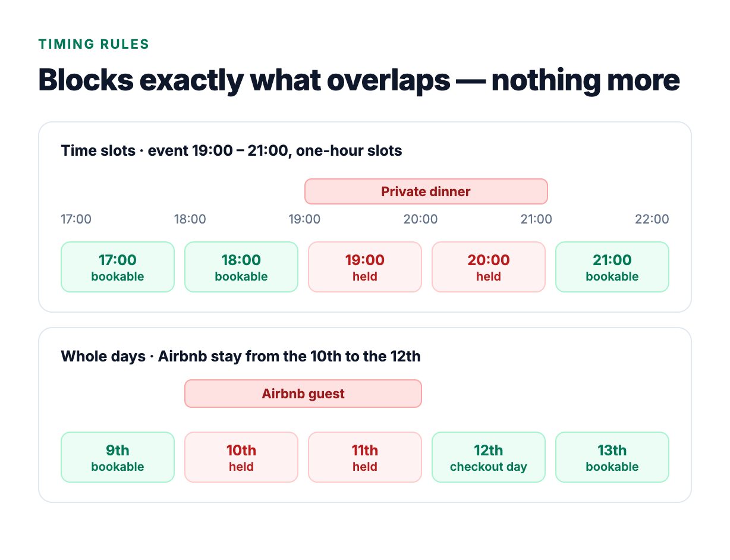Click the 19:00 held slot
730x560 pixels.
(x=365, y=267)
